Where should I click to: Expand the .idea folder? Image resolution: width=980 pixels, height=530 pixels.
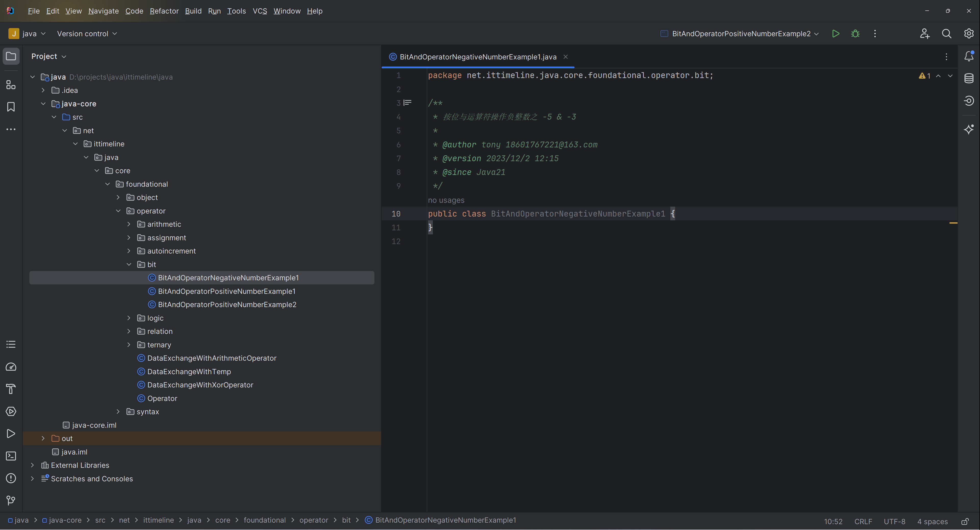pyautogui.click(x=43, y=90)
